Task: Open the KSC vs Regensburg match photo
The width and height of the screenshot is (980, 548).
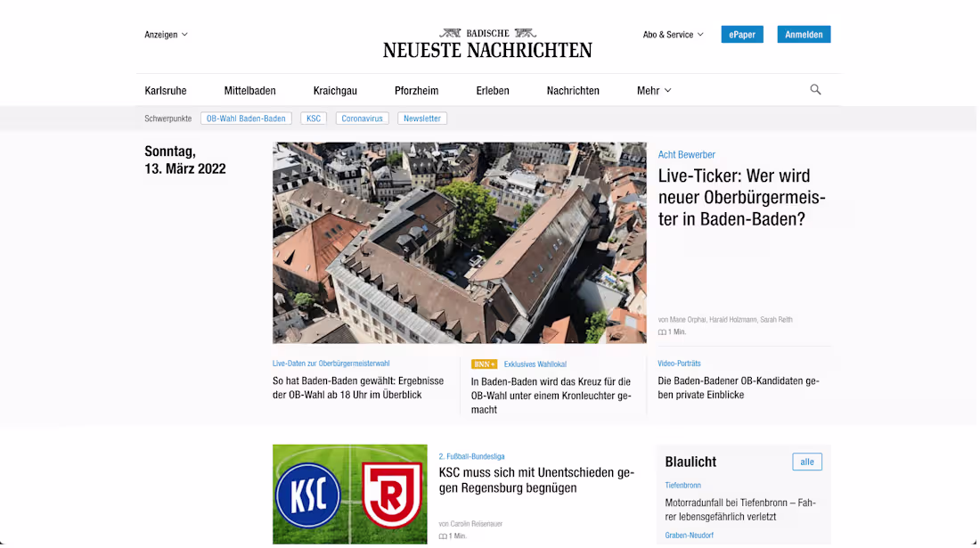Action: point(349,494)
